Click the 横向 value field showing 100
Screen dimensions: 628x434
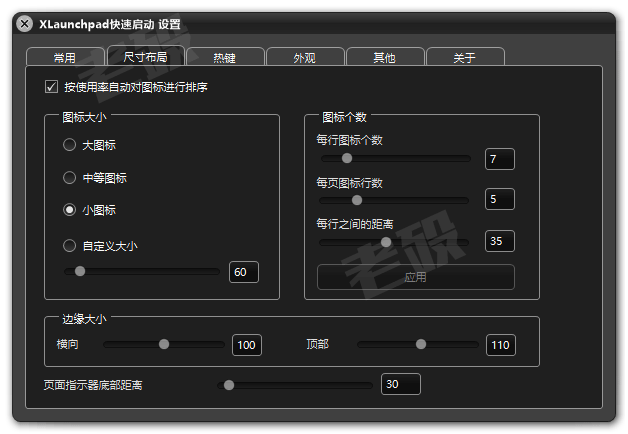coord(247,345)
